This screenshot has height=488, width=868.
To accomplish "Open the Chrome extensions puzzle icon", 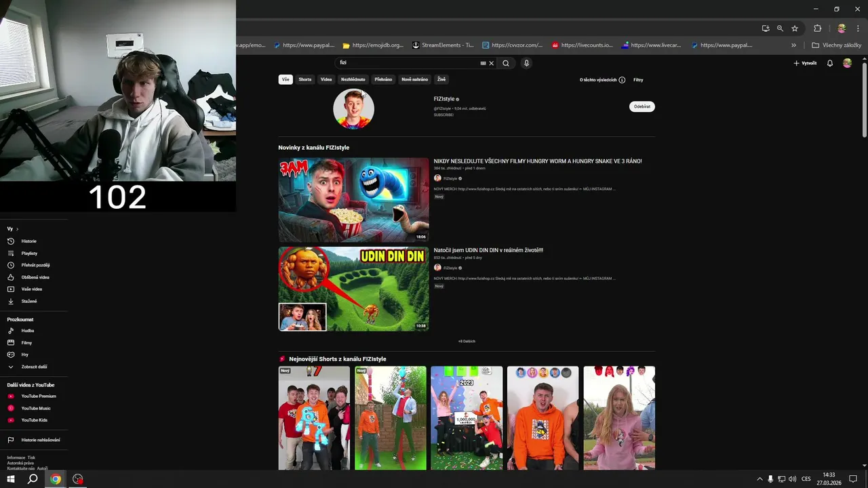I will (817, 28).
